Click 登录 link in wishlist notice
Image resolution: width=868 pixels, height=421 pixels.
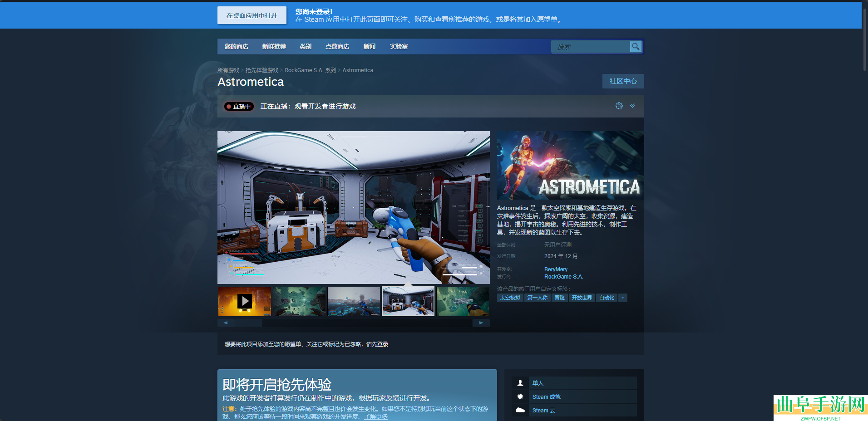383,344
